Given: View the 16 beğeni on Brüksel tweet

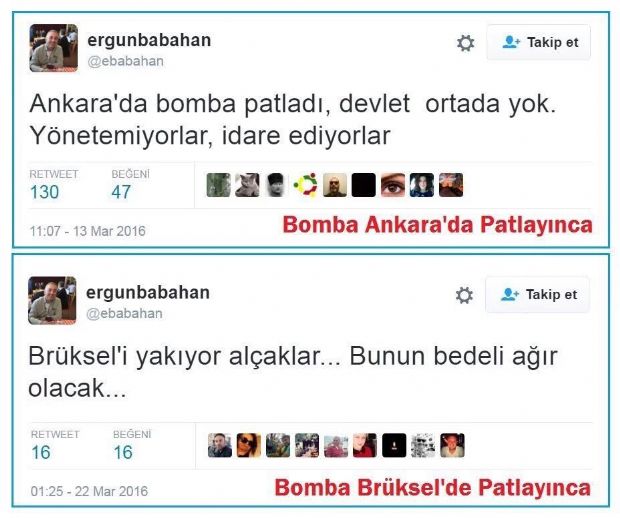Looking at the screenshot, I should [123, 452].
